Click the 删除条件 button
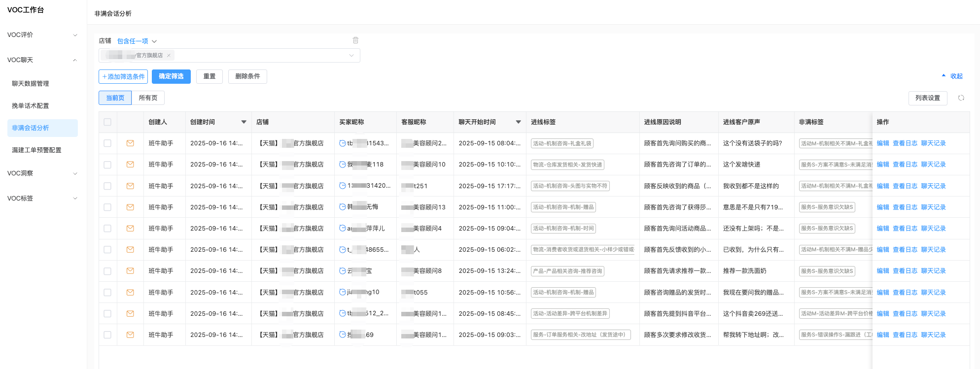 [x=247, y=76]
